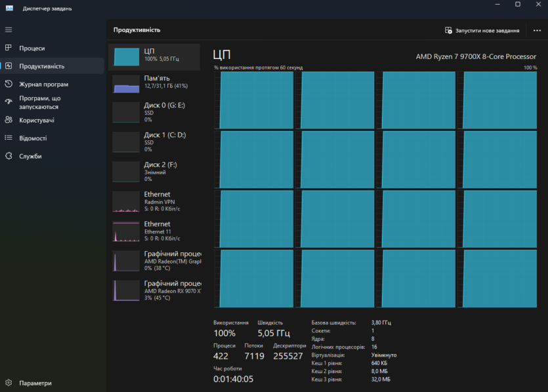Image resolution: width=548 pixels, height=392 pixels.
Task: Click the large ЦП heading
Action: pyautogui.click(x=222, y=55)
